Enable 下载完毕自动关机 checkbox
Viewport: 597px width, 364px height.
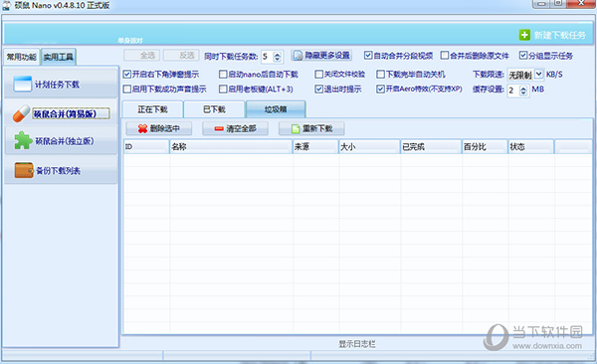pos(380,74)
